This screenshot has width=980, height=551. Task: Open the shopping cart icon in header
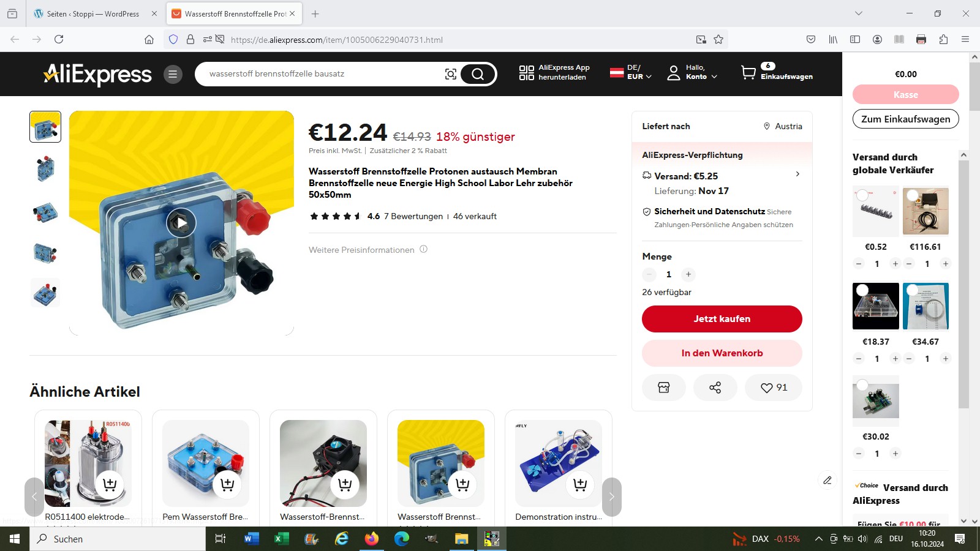pyautogui.click(x=748, y=73)
